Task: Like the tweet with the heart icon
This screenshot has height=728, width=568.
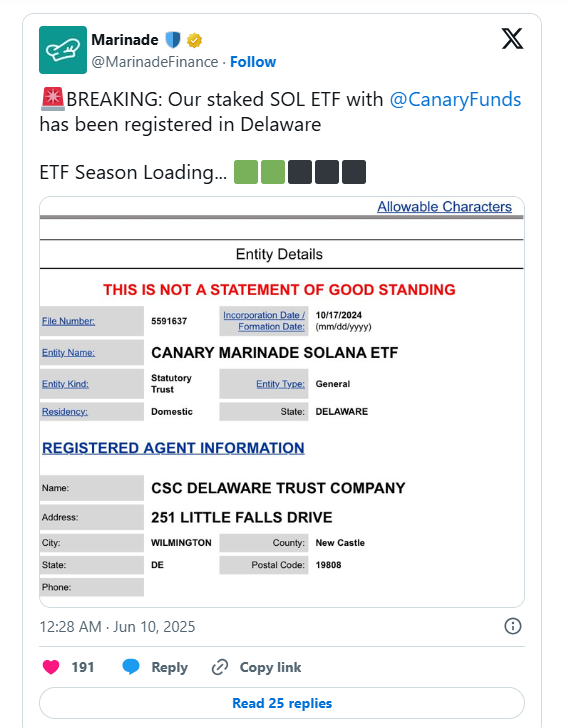Action: (51, 667)
